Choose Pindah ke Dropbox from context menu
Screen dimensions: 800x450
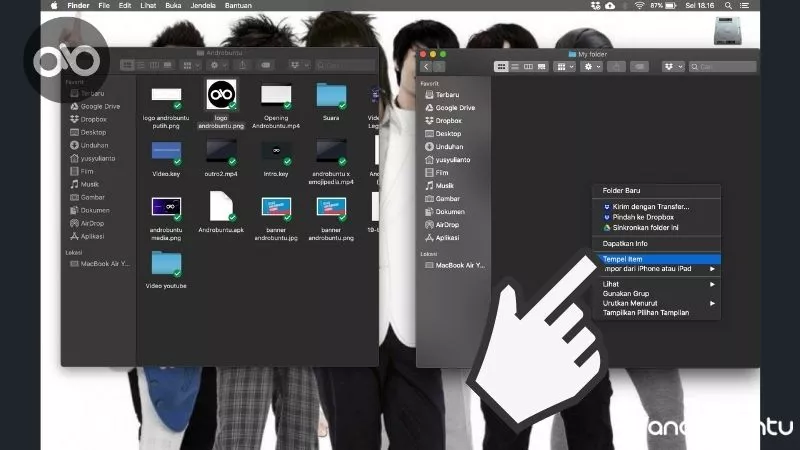pos(657,217)
